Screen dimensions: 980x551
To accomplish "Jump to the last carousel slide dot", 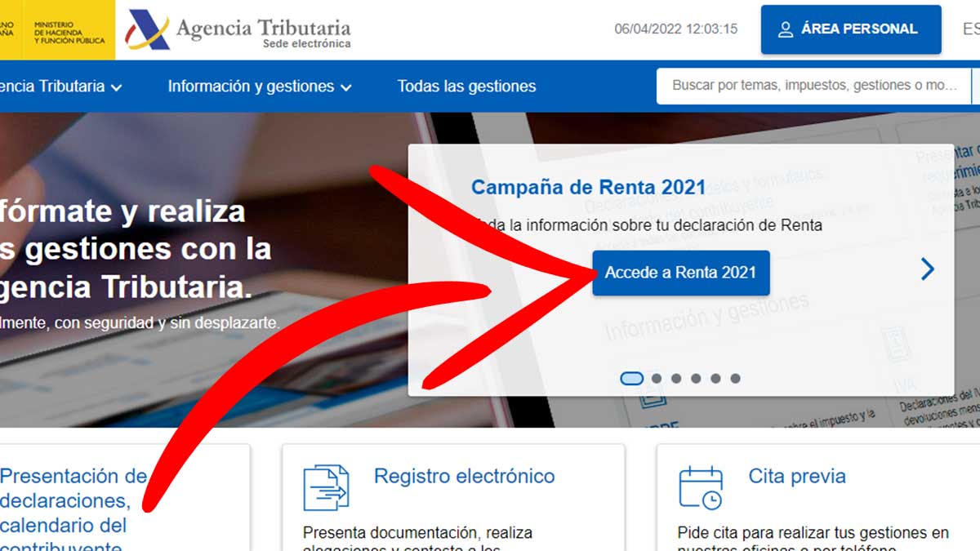I will [735, 378].
